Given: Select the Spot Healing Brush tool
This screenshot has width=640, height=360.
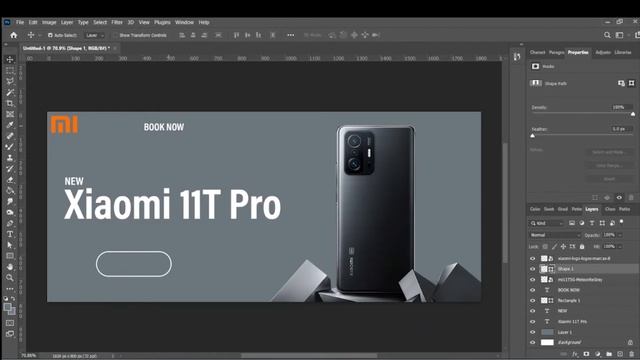Looking at the screenshot, I should click(x=10, y=136).
